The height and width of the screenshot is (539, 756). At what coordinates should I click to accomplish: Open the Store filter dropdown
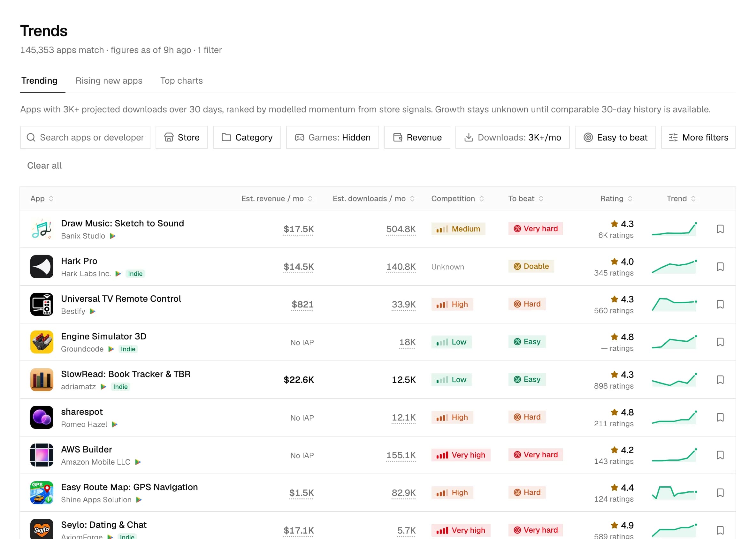[x=182, y=137]
